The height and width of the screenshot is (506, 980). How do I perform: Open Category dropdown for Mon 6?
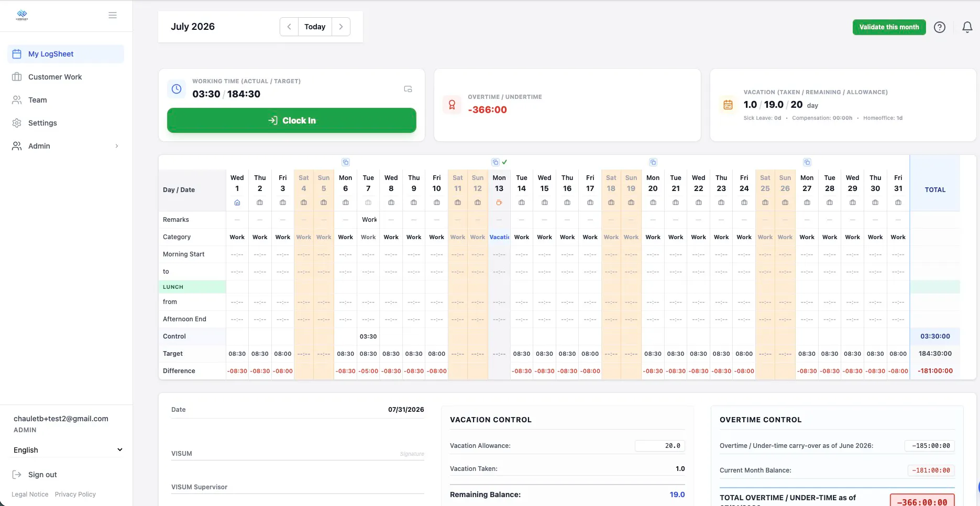point(346,237)
